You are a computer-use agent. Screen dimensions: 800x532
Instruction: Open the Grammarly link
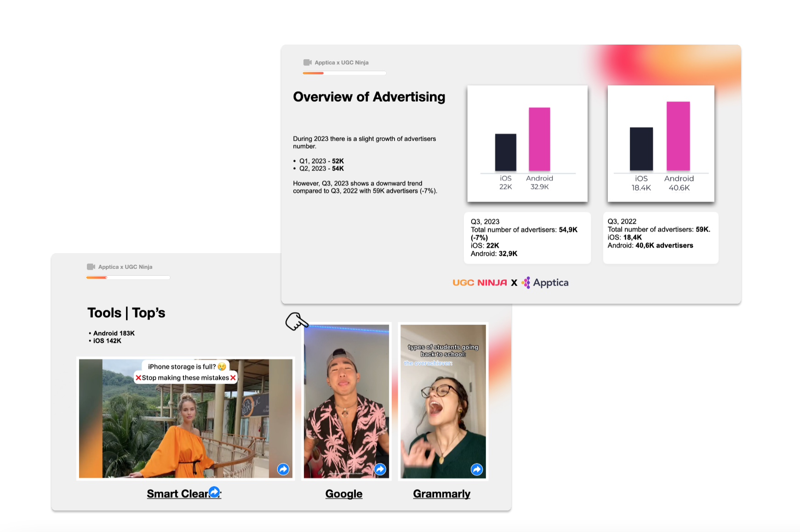point(441,494)
